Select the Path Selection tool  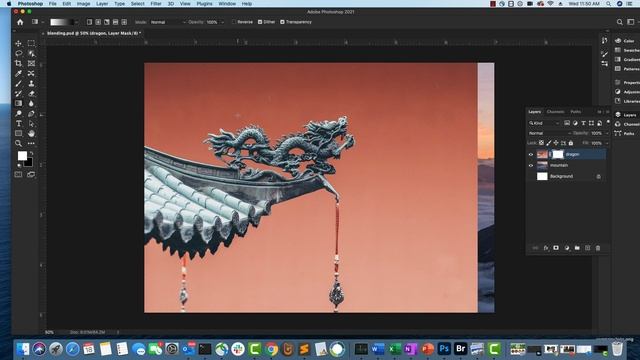31,123
